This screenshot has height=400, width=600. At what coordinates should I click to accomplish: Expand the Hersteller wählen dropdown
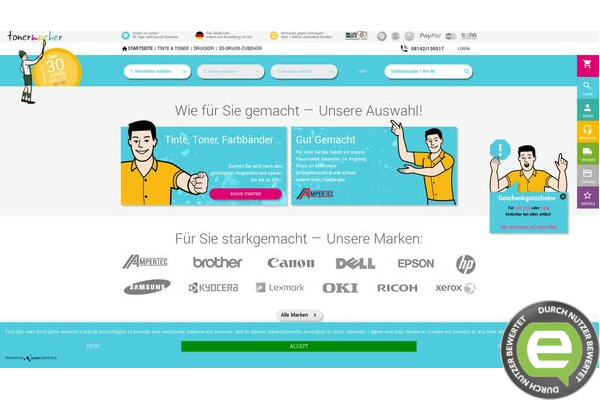tap(157, 72)
